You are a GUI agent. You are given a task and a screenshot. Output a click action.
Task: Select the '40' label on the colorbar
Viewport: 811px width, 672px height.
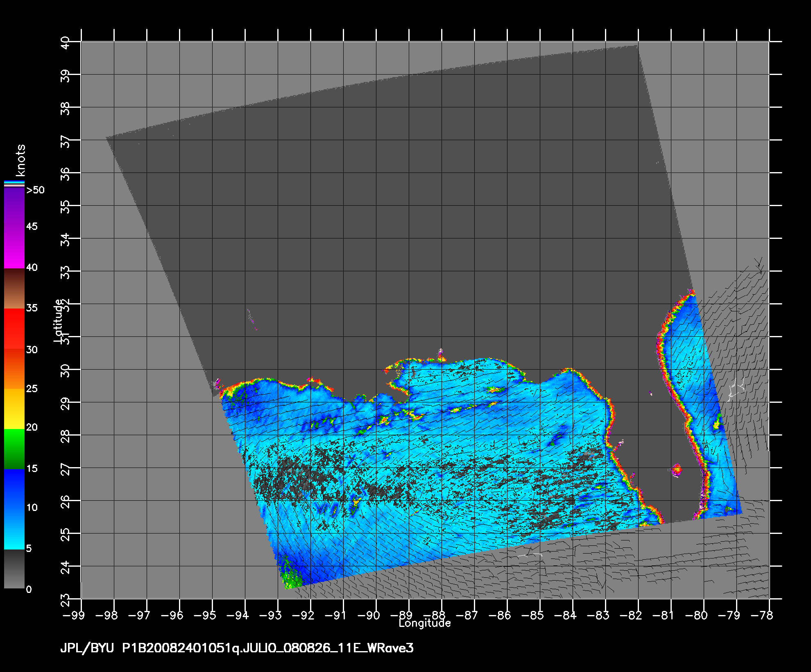[x=32, y=268]
